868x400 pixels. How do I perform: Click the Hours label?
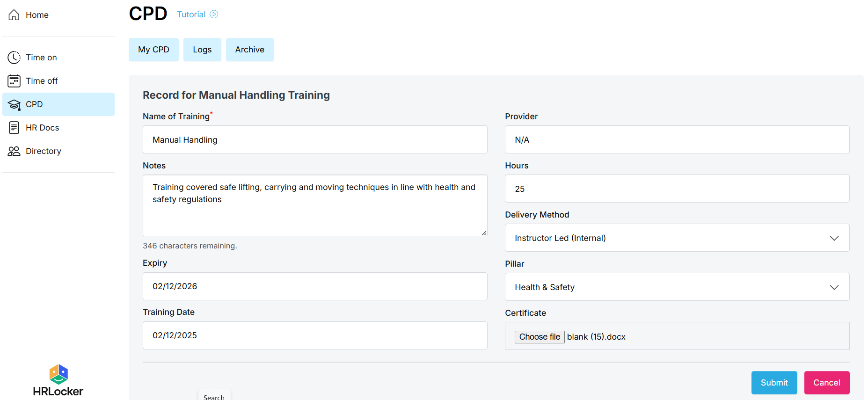click(517, 166)
